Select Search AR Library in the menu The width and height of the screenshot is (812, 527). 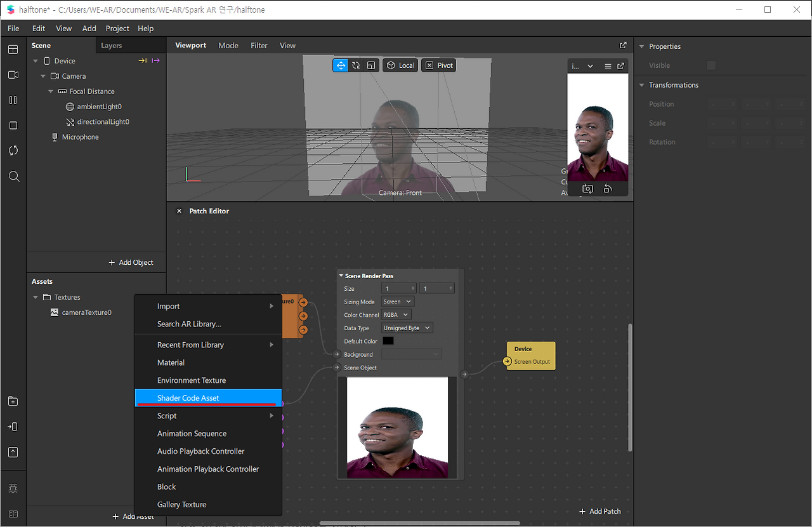point(208,324)
